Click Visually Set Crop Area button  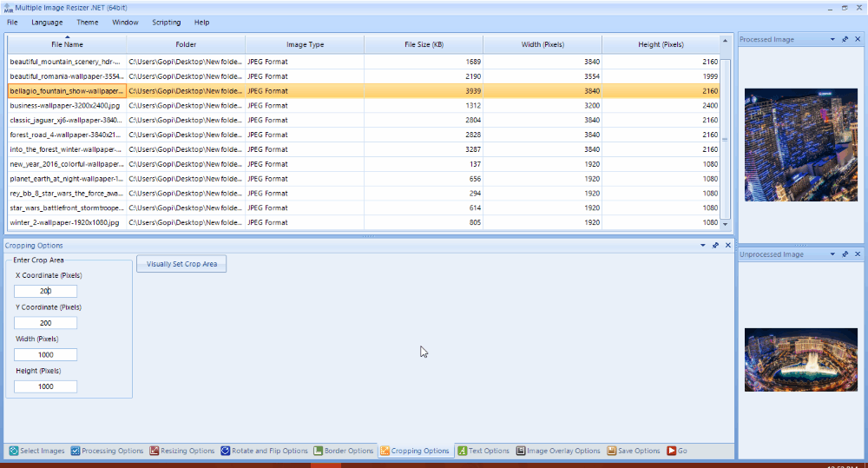181,264
